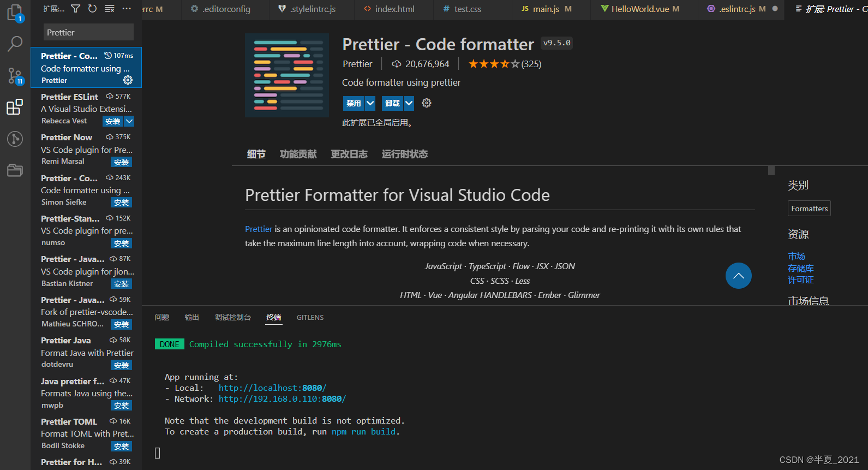Open the Extensions view in activity bar
The height and width of the screenshot is (470, 868).
15,107
